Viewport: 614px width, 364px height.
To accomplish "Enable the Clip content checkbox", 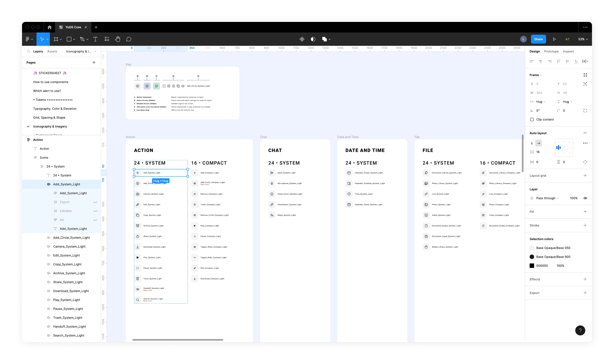I will pos(532,119).
